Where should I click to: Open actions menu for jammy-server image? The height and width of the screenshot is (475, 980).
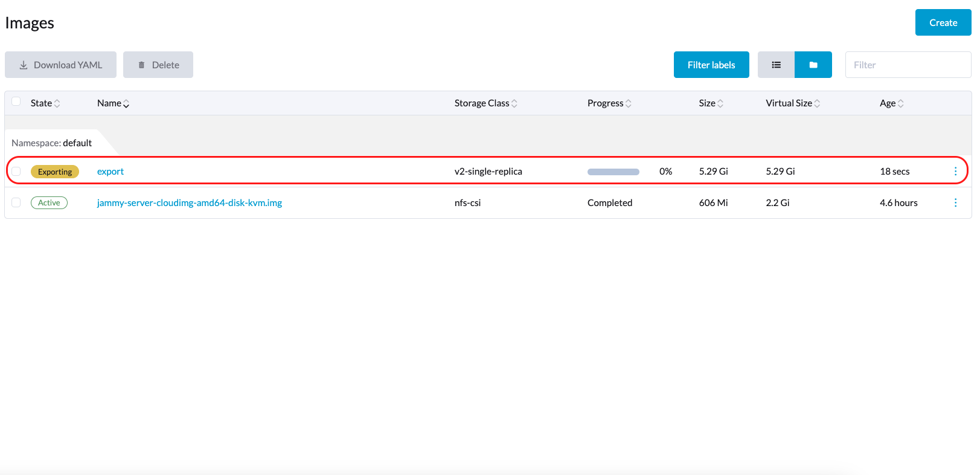[x=955, y=203]
